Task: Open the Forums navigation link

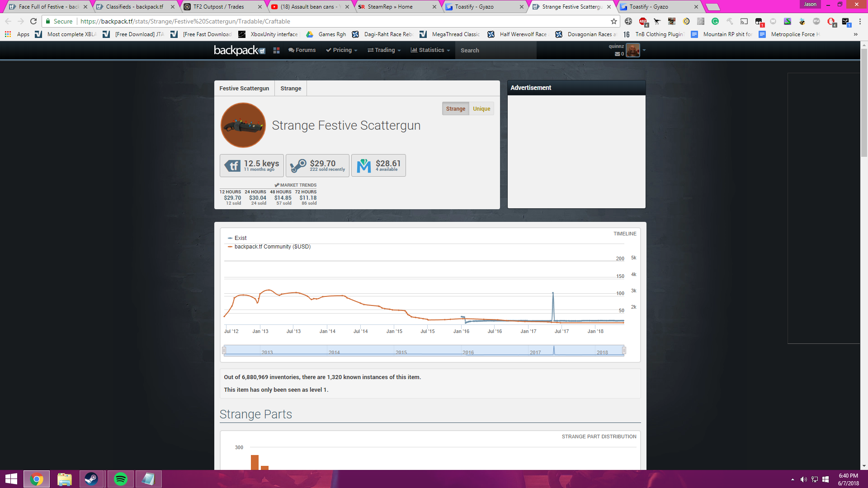Action: (302, 50)
